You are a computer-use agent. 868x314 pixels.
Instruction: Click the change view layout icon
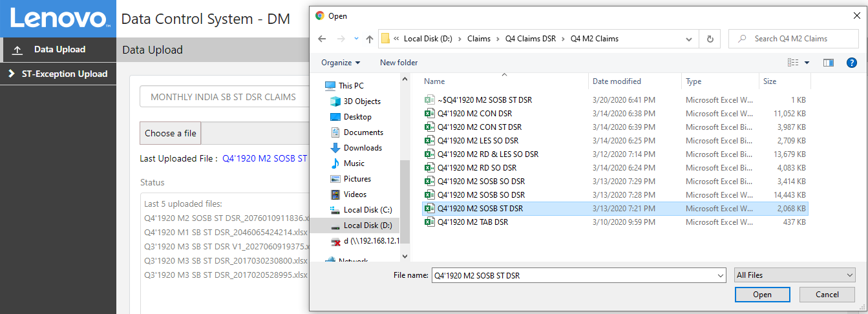click(x=794, y=63)
